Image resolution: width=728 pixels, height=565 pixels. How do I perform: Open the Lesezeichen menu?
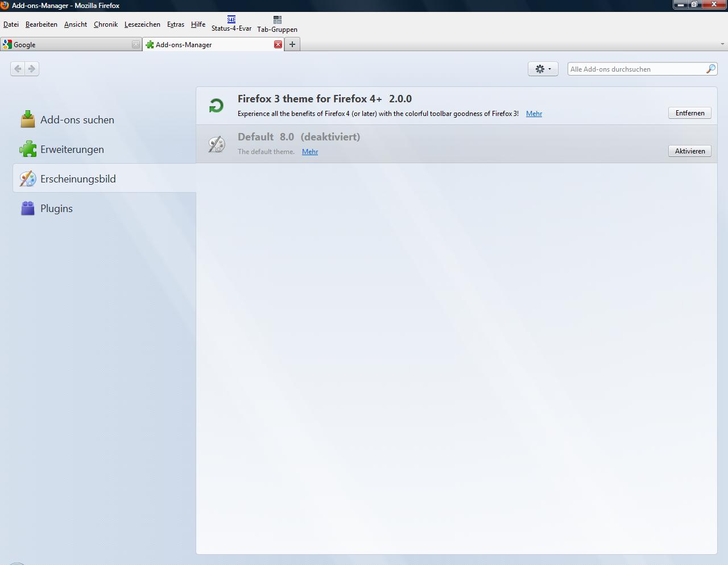coord(142,24)
